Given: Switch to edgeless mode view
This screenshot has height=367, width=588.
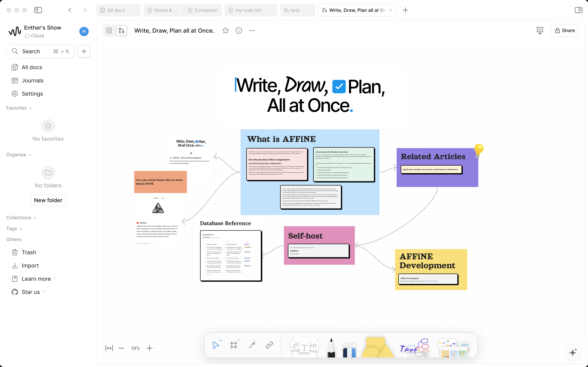Looking at the screenshot, I should [x=121, y=31].
